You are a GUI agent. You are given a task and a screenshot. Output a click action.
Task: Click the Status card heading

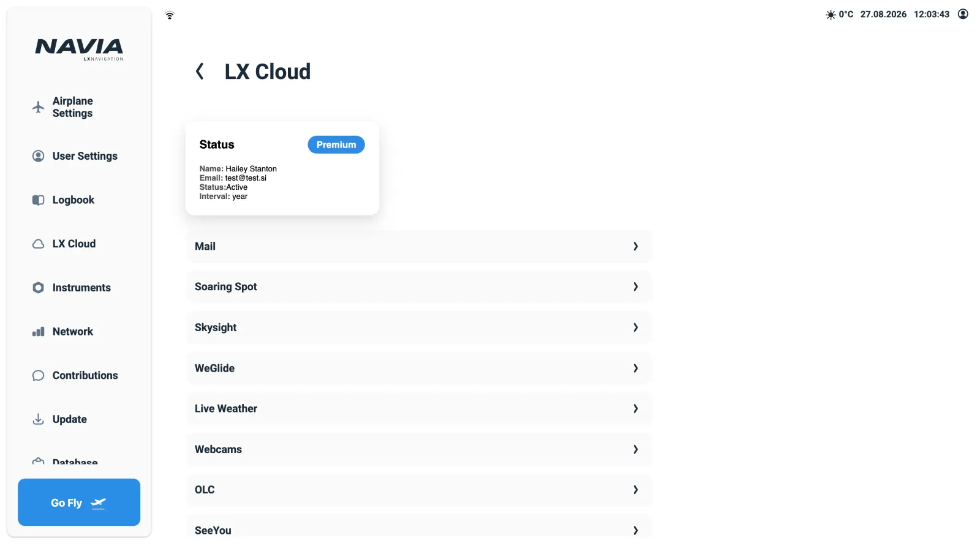pyautogui.click(x=217, y=144)
